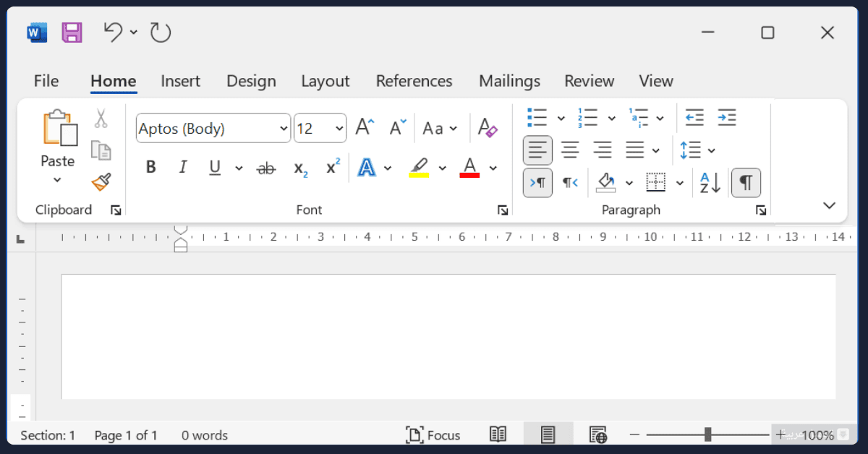Toggle underline formatting

pyautogui.click(x=215, y=168)
